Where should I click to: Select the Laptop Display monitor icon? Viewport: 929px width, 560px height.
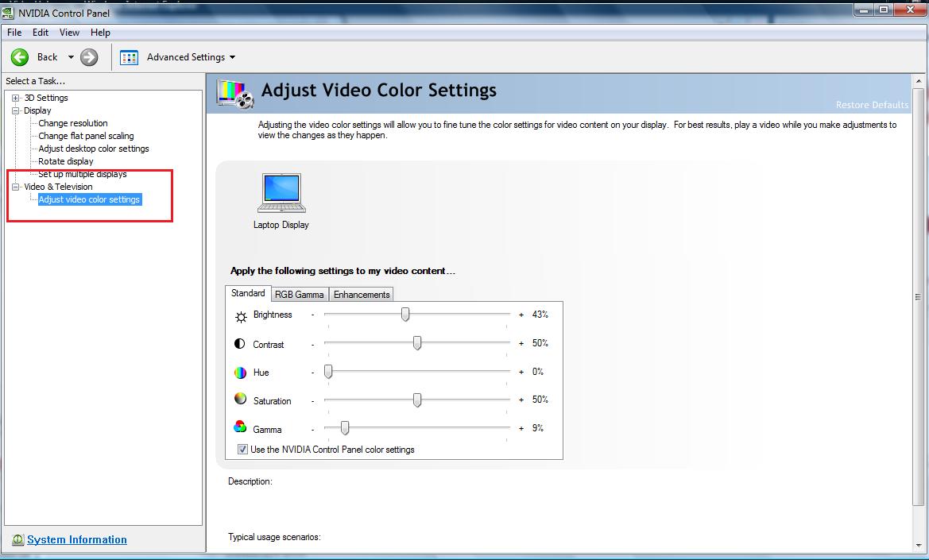click(x=281, y=193)
